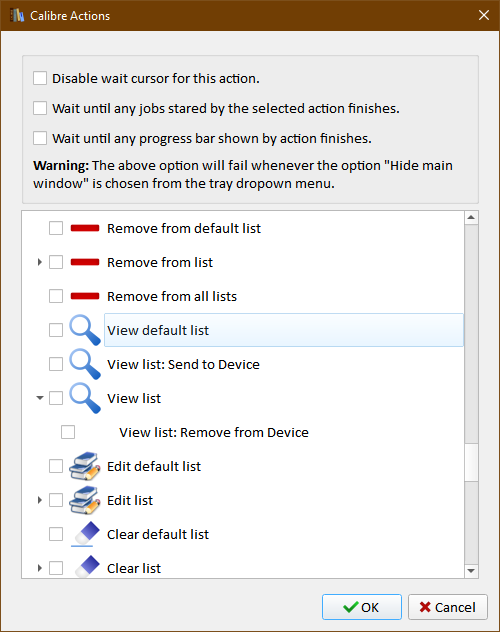Select the View default list row
The height and width of the screenshot is (632, 500).
[284, 330]
